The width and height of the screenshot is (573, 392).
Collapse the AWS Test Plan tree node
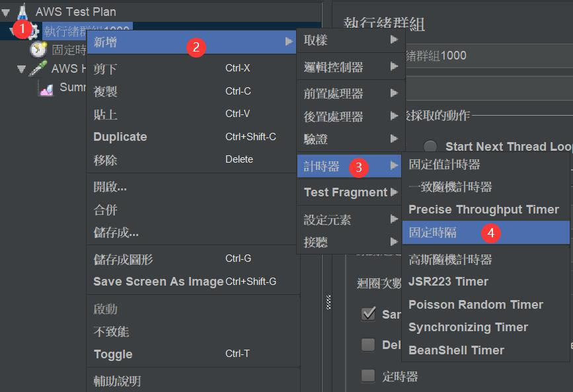(x=5, y=13)
